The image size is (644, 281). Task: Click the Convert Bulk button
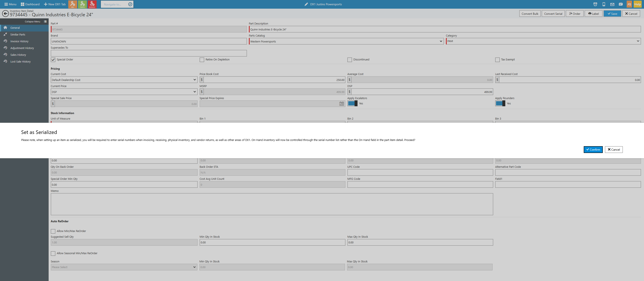[530, 14]
